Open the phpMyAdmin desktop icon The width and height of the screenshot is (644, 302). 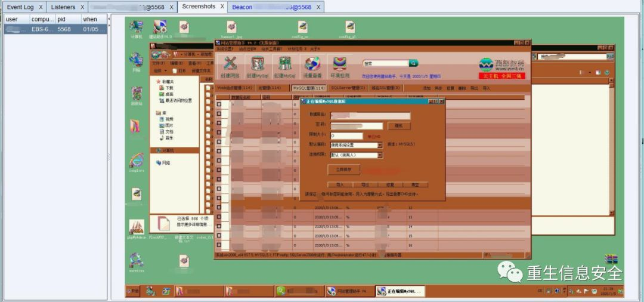tap(137, 229)
